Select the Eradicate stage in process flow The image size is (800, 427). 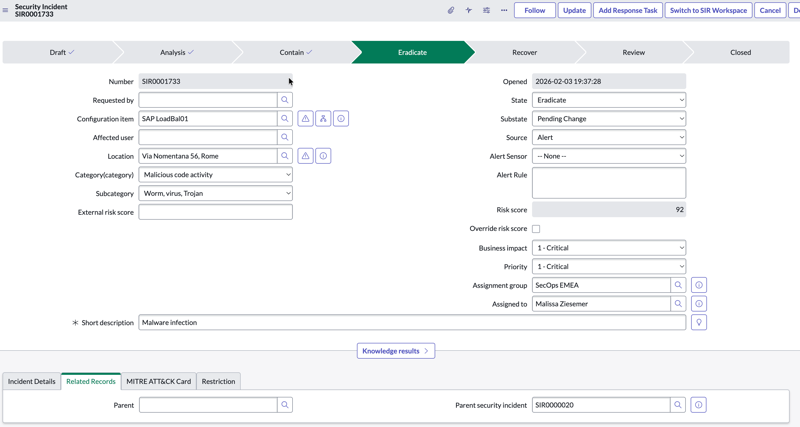[x=412, y=53]
